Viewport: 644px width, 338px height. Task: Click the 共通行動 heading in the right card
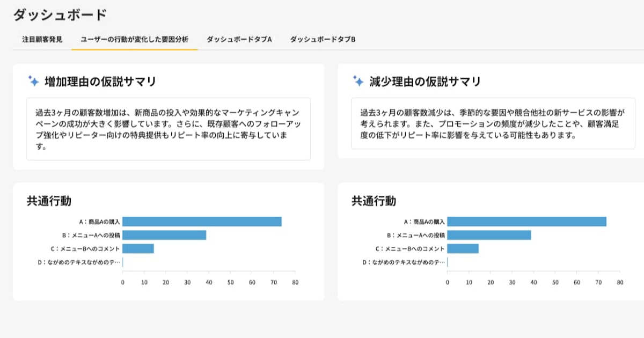[x=374, y=201]
